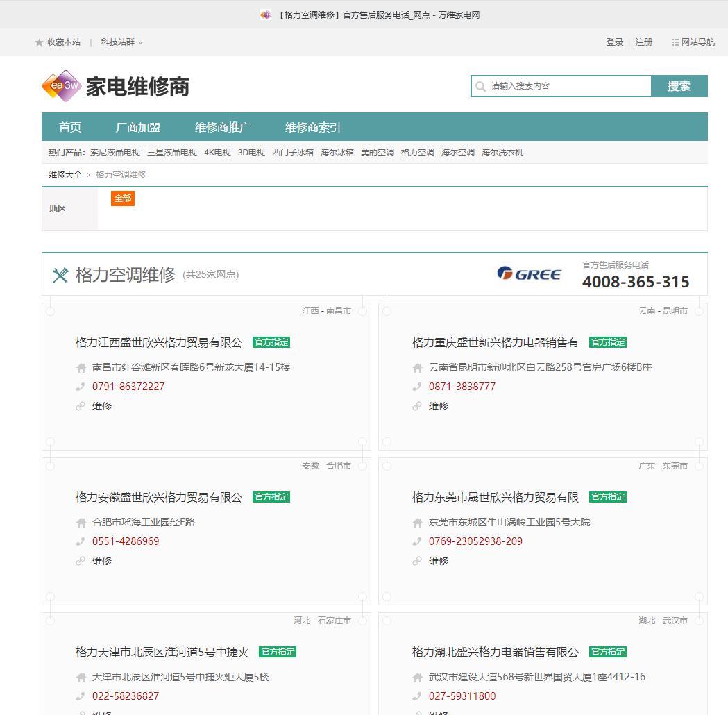Click service hotline 4008-365-315
The image size is (728, 715).
tap(636, 281)
